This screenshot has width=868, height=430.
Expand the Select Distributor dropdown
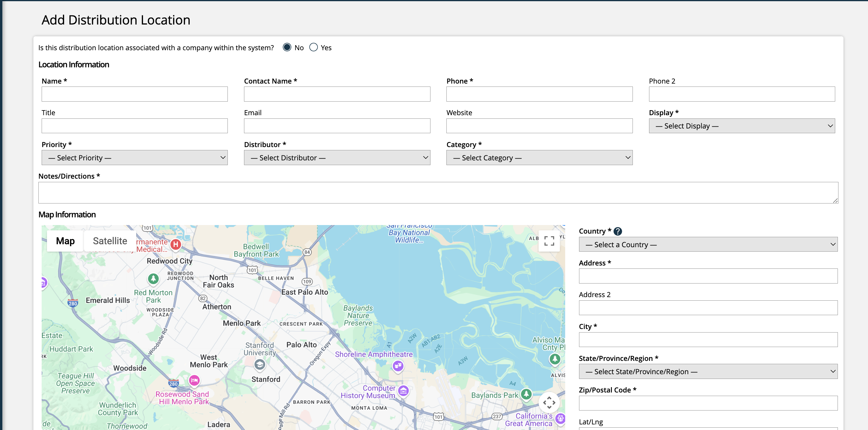pyautogui.click(x=337, y=158)
